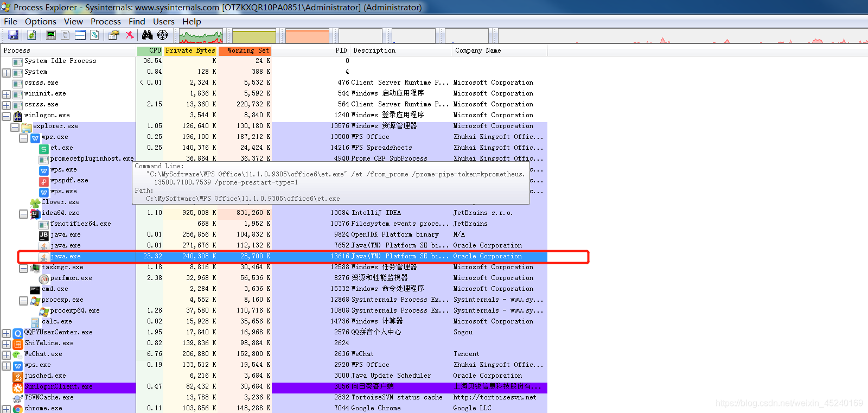
Task: Click the orange physical memory graph
Action: pos(308,36)
